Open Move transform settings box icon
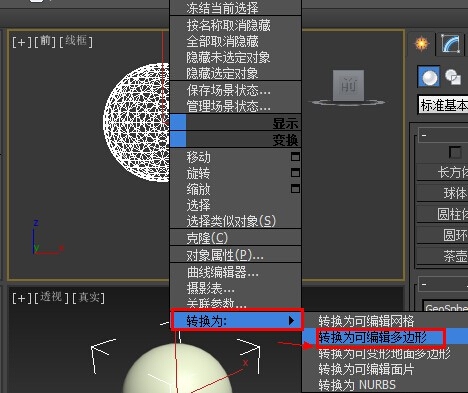Screen dimensions: 468x393 (295, 156)
